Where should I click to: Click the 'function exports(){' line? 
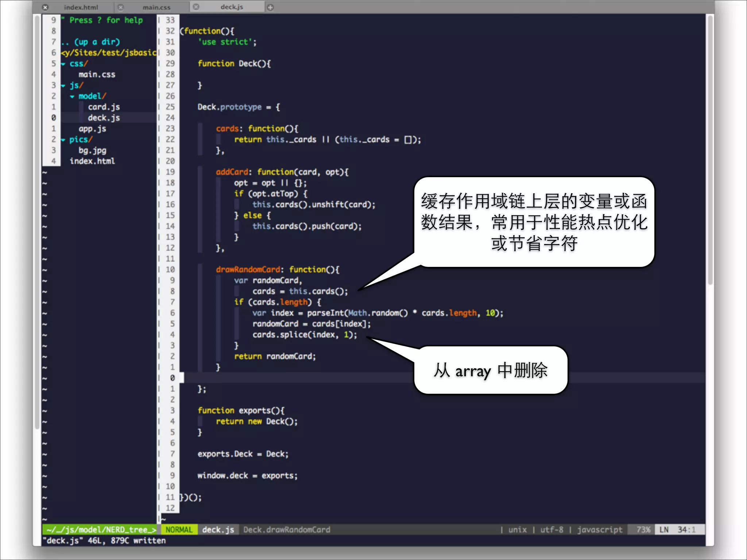[x=241, y=411]
